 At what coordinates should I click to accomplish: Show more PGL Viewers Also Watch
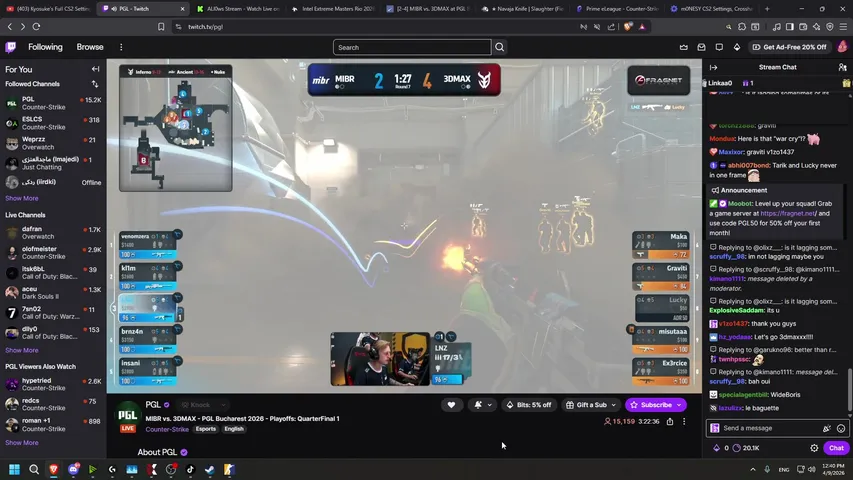[x=22, y=443]
